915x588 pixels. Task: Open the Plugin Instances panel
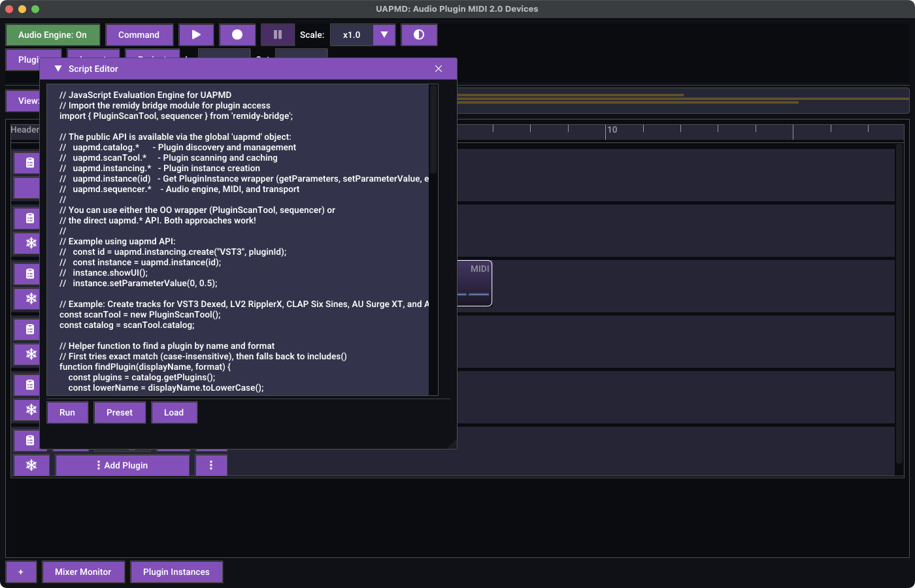176,572
